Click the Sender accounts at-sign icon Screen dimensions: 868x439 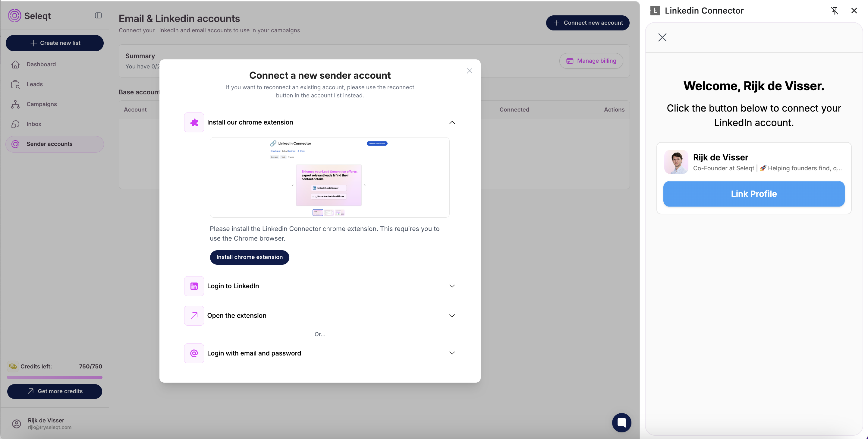pyautogui.click(x=15, y=144)
